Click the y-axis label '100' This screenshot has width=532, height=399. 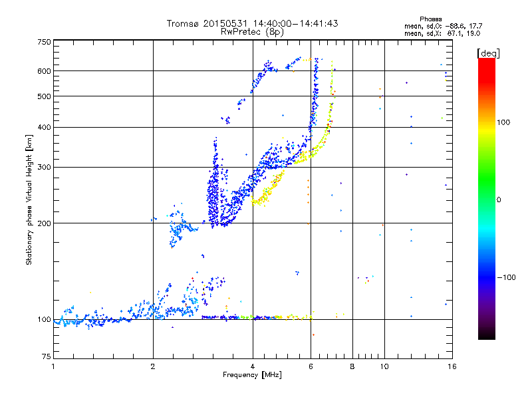(x=44, y=319)
